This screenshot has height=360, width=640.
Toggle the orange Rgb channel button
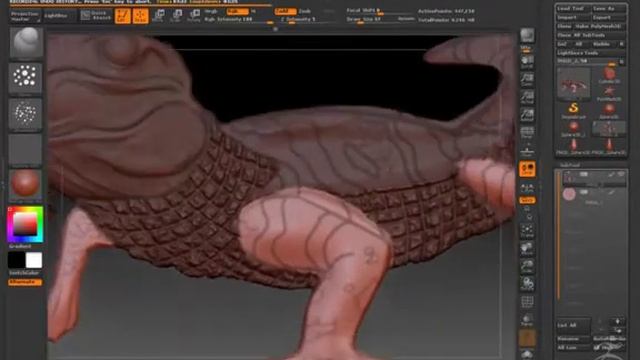[237, 11]
